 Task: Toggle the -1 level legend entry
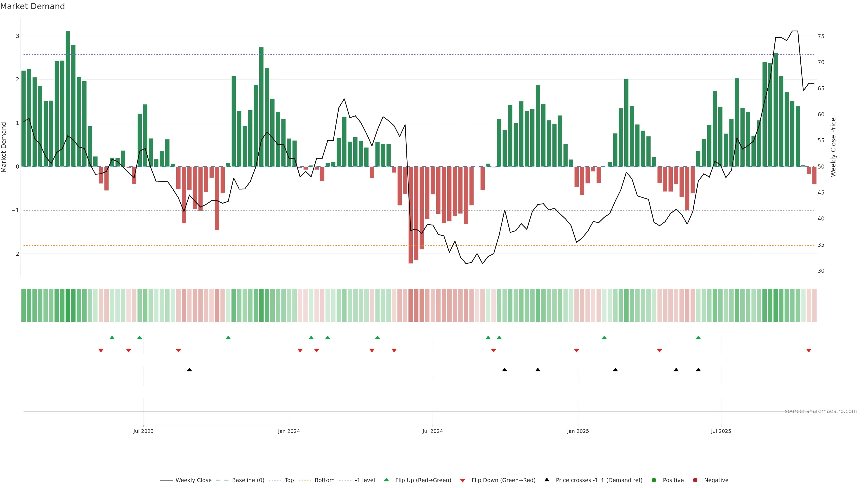click(x=365, y=480)
